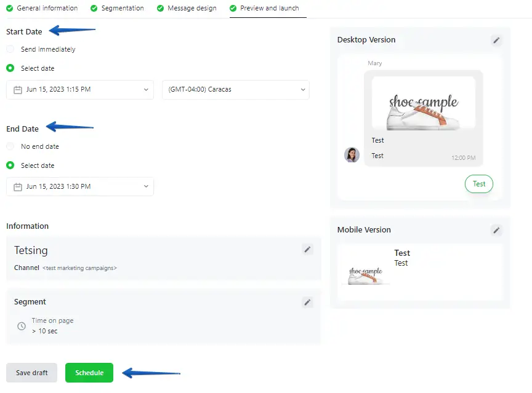532x393 pixels.
Task: Open the end date Jun 15, 2023 1:30 PM dropdown
Action: click(80, 187)
